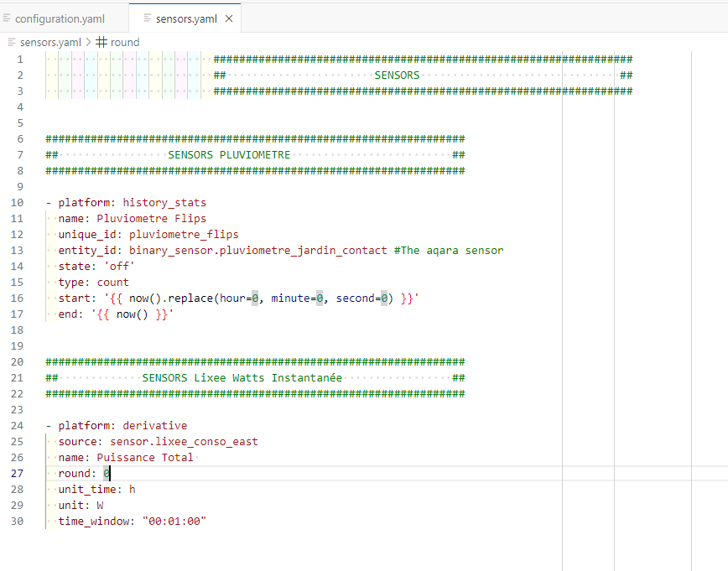Click 'hour=0' inside the start template
The height and width of the screenshot is (571, 728).
pyautogui.click(x=239, y=298)
